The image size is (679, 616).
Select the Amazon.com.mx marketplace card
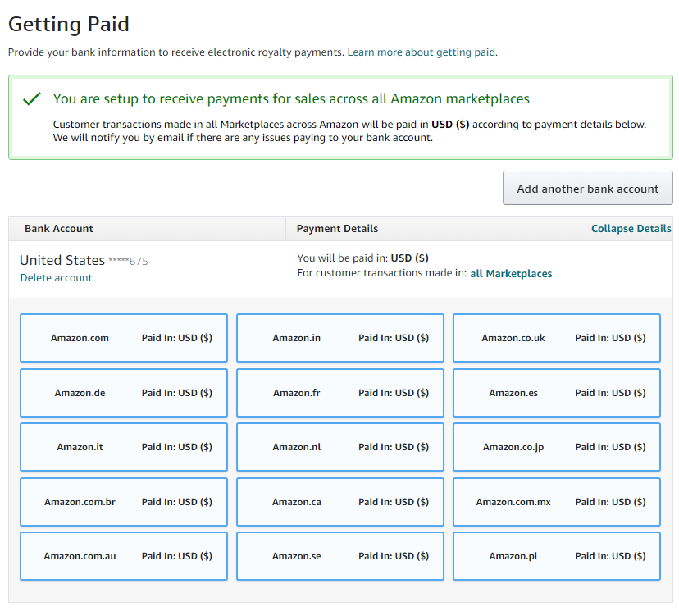(557, 502)
